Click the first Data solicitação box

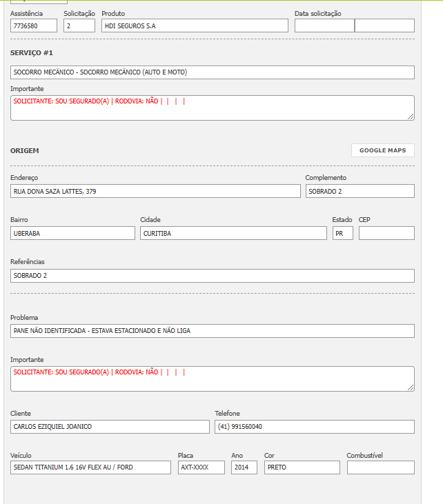click(x=324, y=26)
